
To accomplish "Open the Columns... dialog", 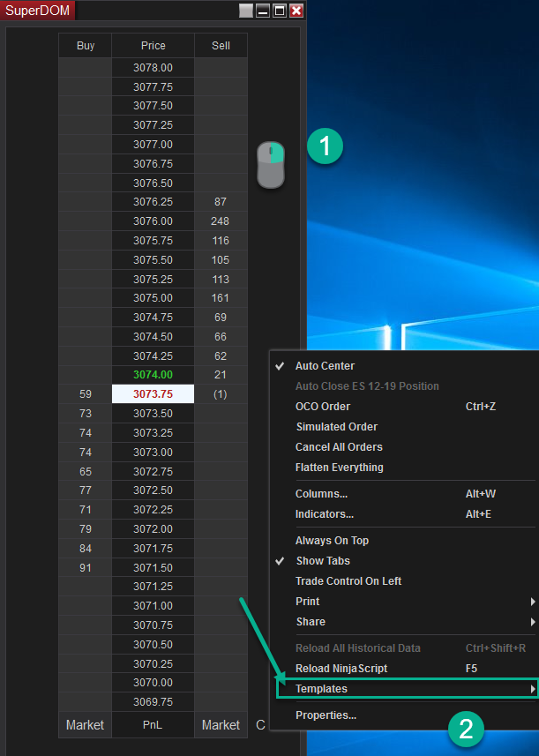I will 404,494.
